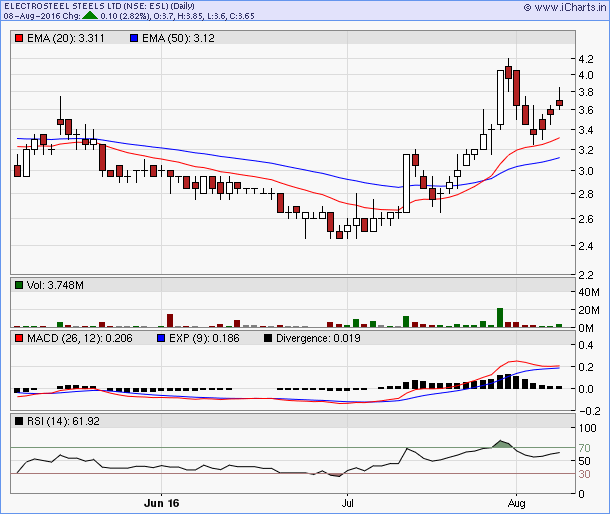The width and height of the screenshot is (610, 514).
Task: Click the 3.8 price axis label
Action: 586,92
